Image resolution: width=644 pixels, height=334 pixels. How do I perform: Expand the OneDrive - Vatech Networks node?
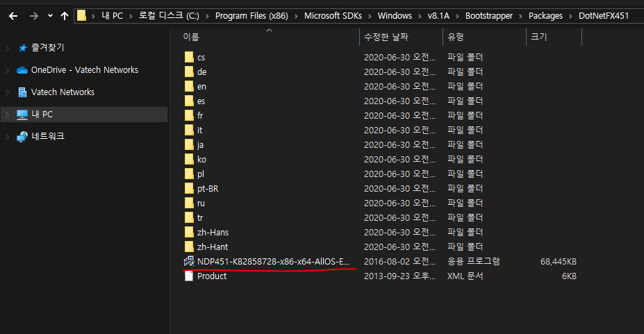pyautogui.click(x=7, y=70)
